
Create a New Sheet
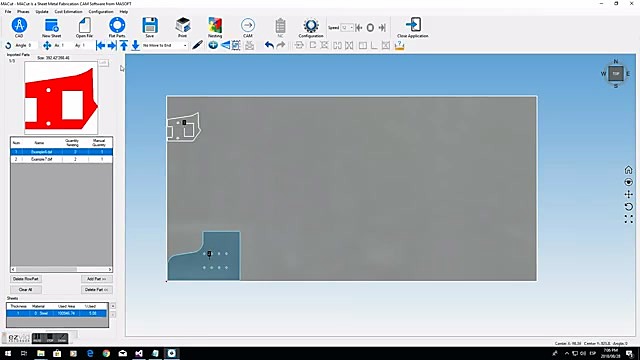[51, 26]
